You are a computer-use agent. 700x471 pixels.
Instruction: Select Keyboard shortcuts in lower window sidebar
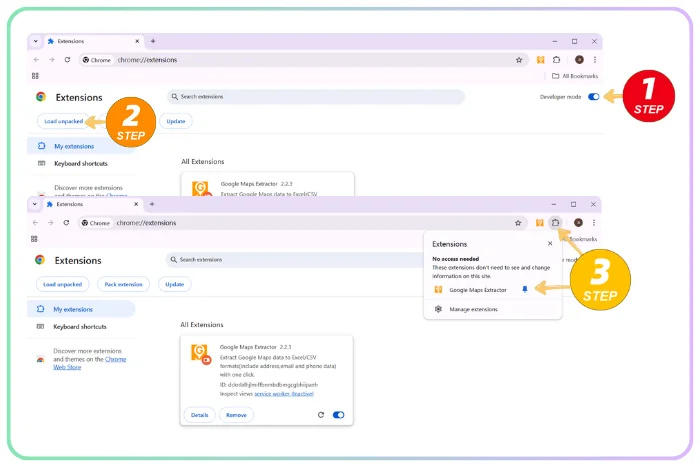(x=80, y=326)
